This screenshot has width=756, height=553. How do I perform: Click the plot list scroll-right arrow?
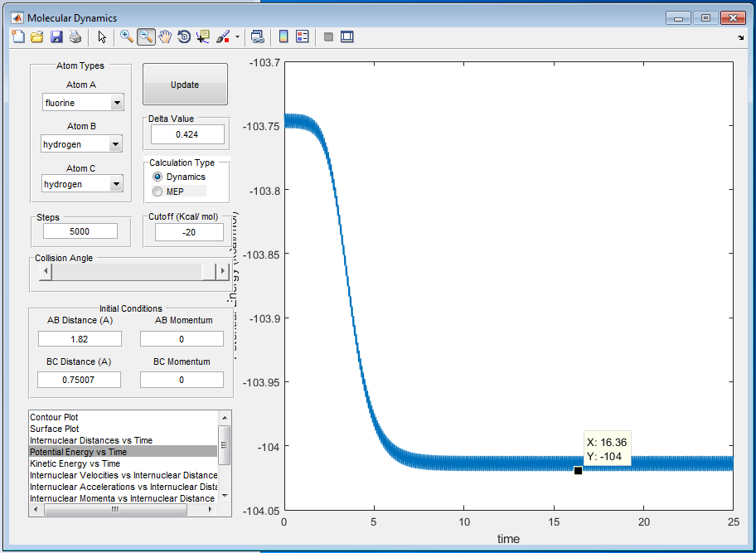click(211, 509)
